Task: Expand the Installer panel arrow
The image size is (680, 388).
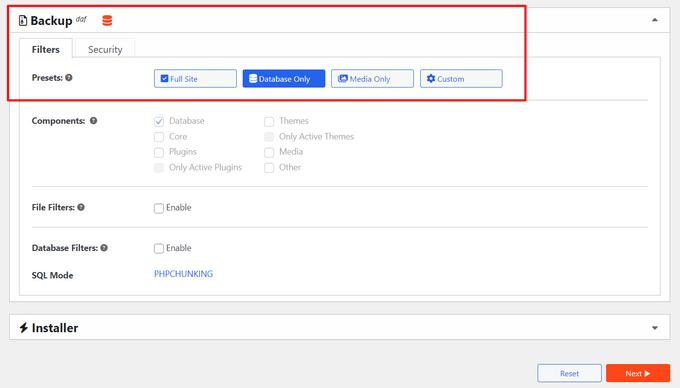Action: click(x=655, y=328)
